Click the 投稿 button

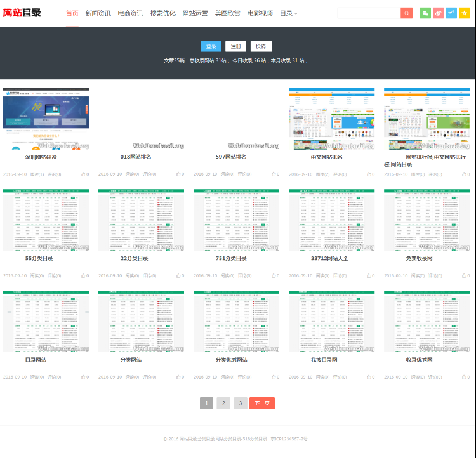(x=261, y=46)
